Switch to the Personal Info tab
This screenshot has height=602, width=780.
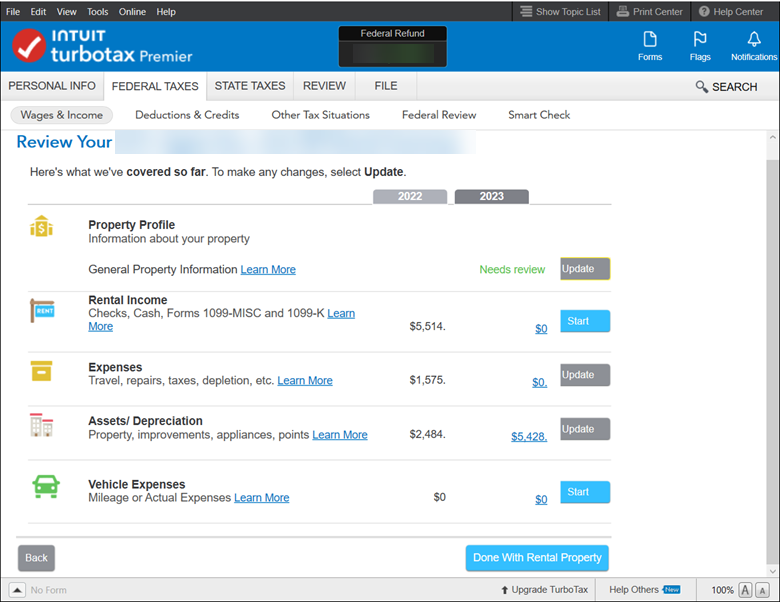point(52,86)
